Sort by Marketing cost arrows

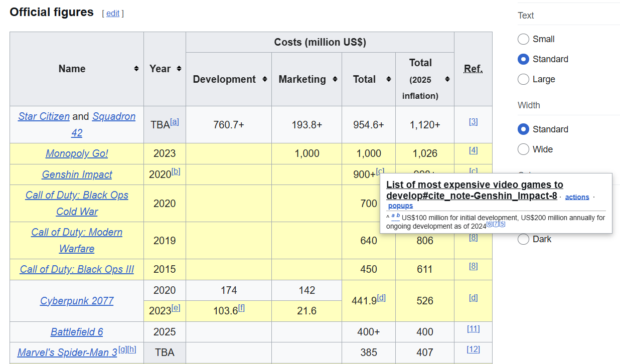(x=335, y=79)
